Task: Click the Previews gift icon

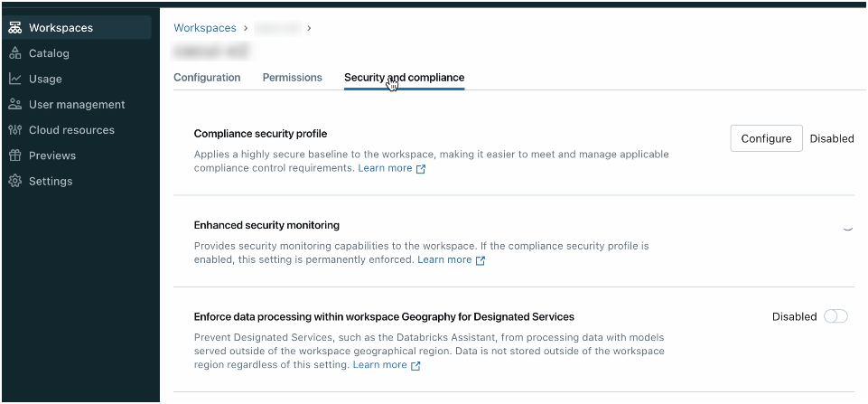Action: click(15, 155)
